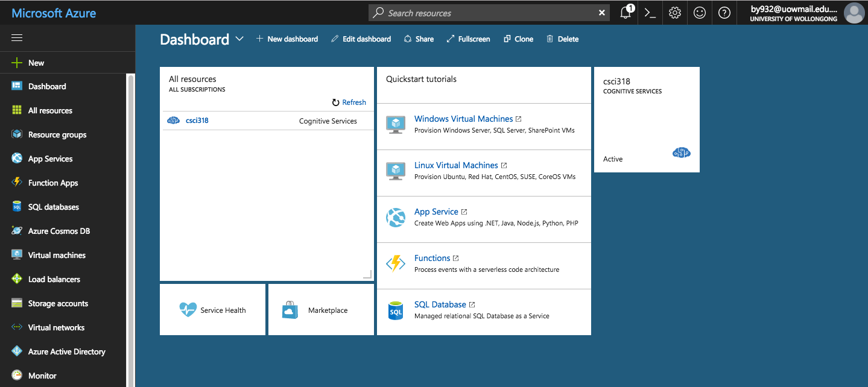Select App Services menu label
The width and height of the screenshot is (868, 387).
tap(50, 159)
